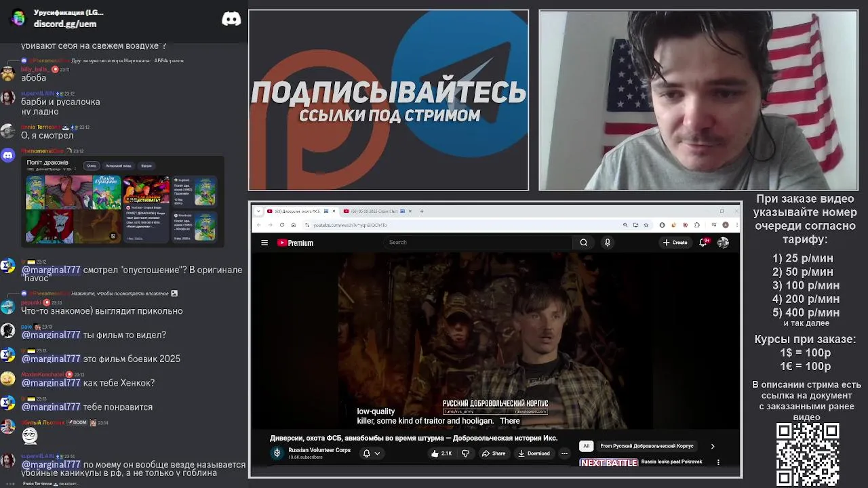
Task: Focus the YouTube Search field
Action: tap(479, 243)
